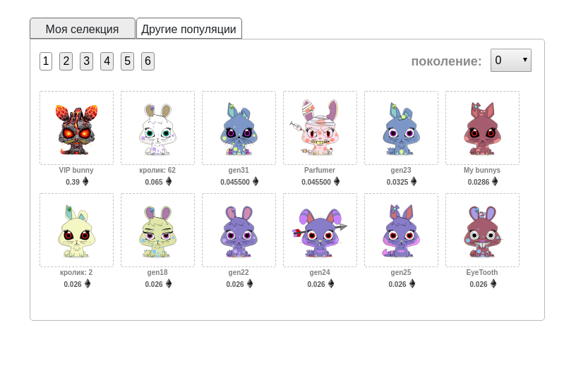The height and width of the screenshot is (368, 588).
Task: Open the поколение generation dropdown
Action: click(511, 60)
